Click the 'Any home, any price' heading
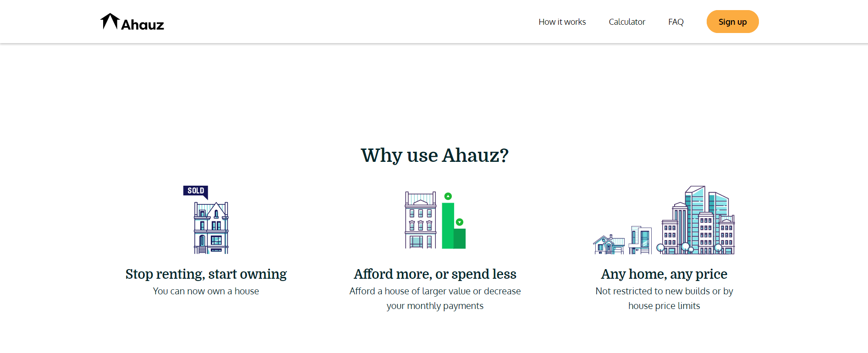This screenshot has width=868, height=353. tap(664, 274)
